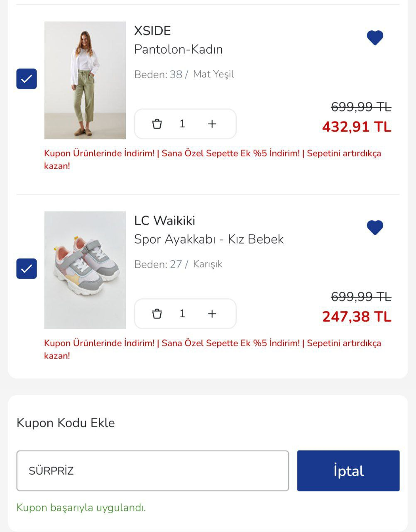Viewport: 416px width, 532px height.
Task: Increase XSIDE pantolon quantity with plus icon
Action: pos(212,124)
